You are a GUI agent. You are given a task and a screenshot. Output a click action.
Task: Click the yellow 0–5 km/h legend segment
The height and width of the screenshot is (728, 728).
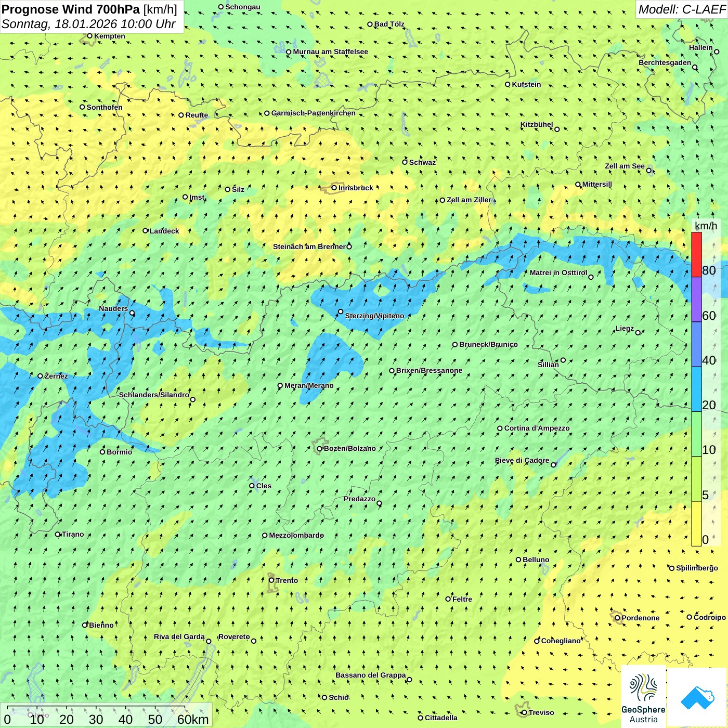coord(696,524)
